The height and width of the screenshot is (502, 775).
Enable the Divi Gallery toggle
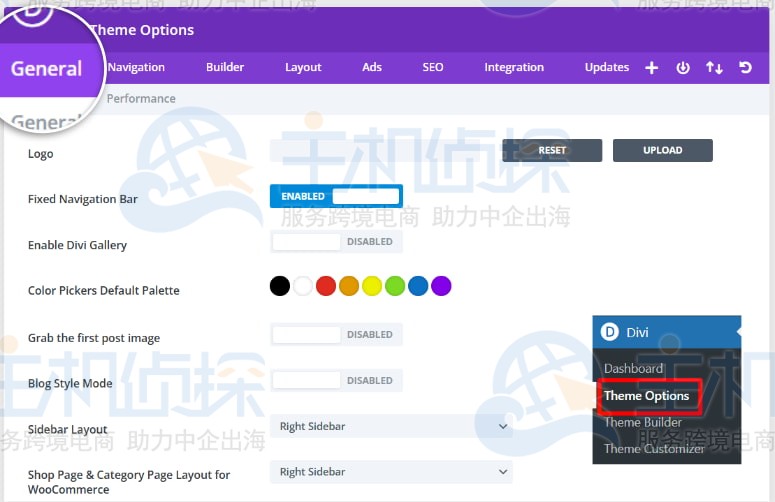tap(336, 242)
